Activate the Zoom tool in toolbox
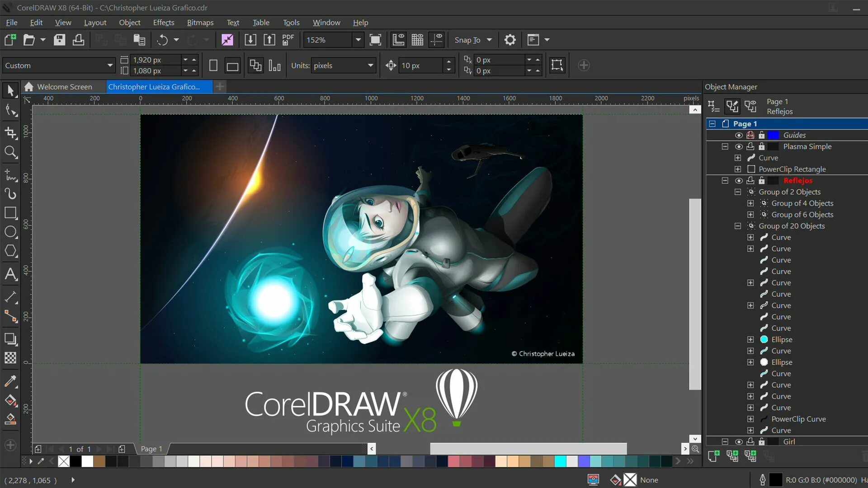The image size is (868, 488). 10,152
